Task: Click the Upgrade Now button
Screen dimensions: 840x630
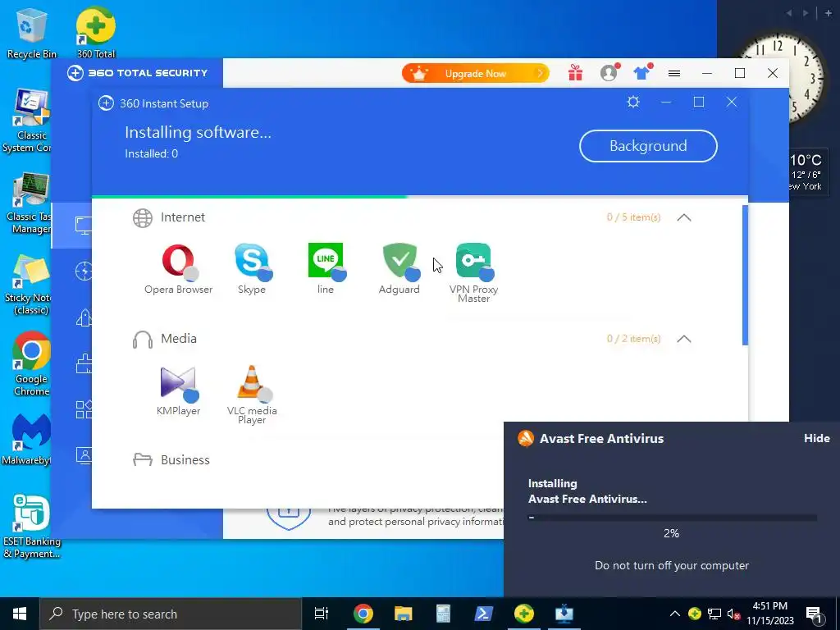Action: (x=476, y=73)
